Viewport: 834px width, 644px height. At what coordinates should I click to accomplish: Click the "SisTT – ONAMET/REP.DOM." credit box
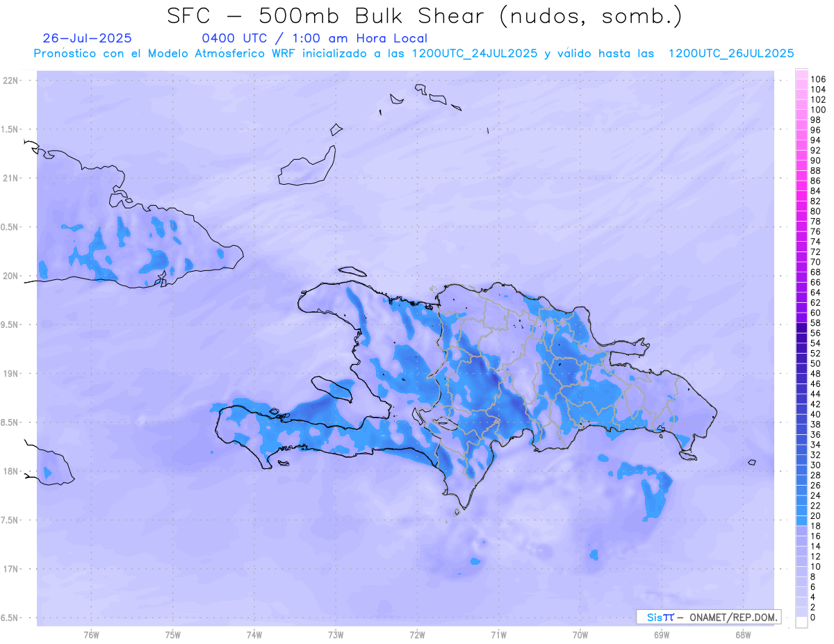click(709, 617)
